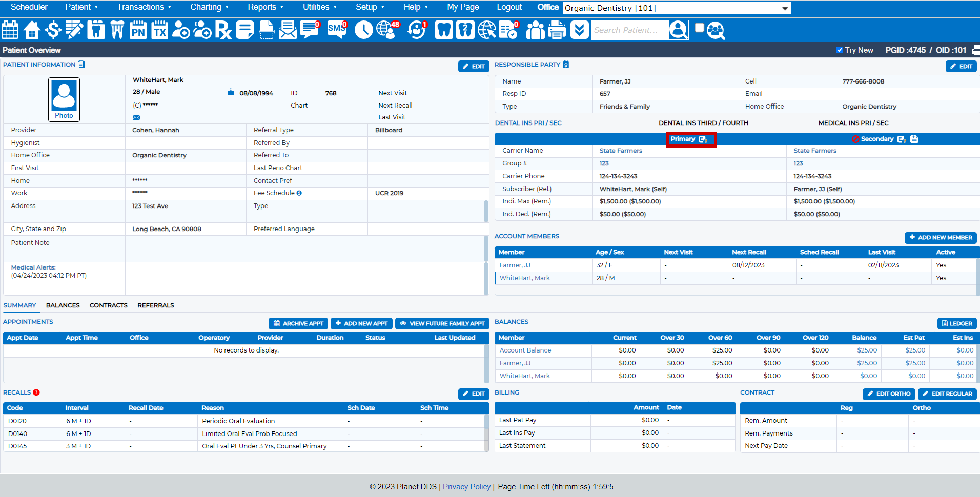Open the TX treatment plan icon

[160, 30]
